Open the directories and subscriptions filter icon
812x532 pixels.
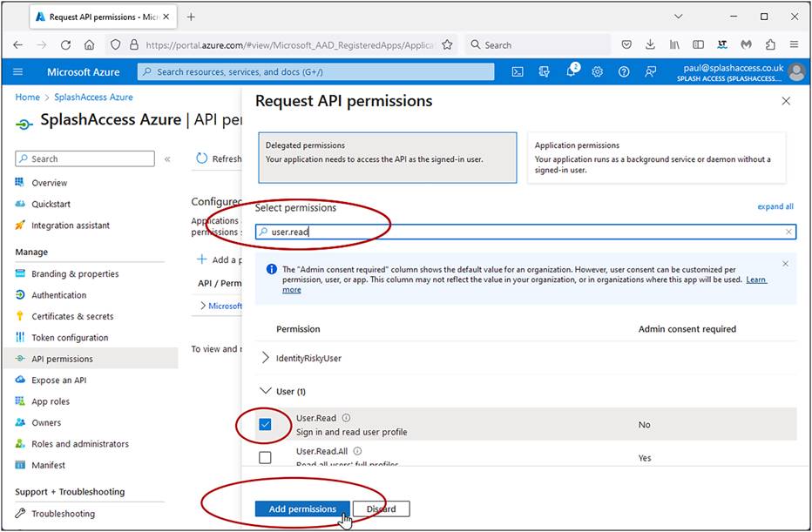(x=544, y=72)
